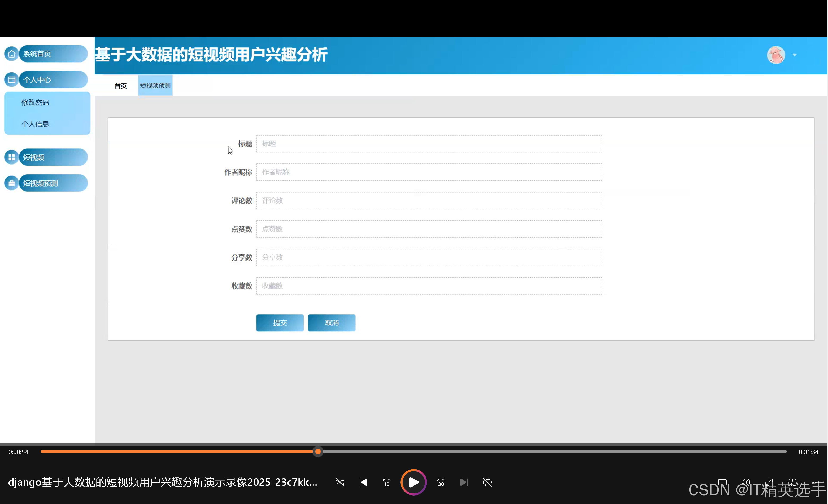Select 个人信息 in the sidebar submenu

(35, 124)
